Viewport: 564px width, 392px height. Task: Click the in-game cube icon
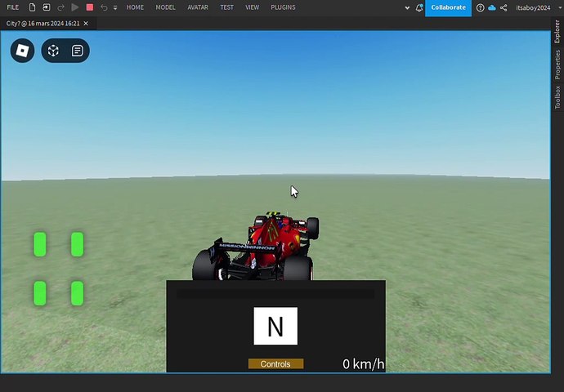(53, 51)
